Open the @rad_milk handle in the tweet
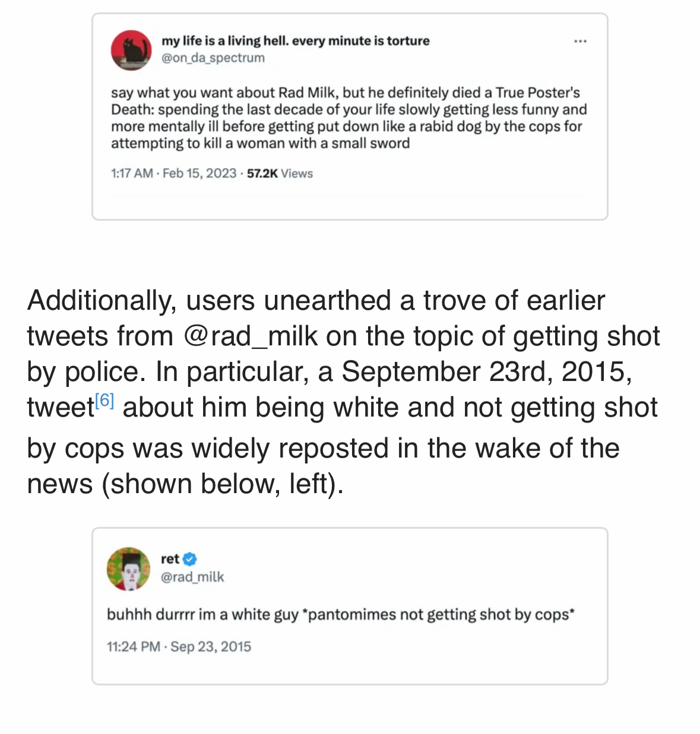 pyautogui.click(x=192, y=577)
